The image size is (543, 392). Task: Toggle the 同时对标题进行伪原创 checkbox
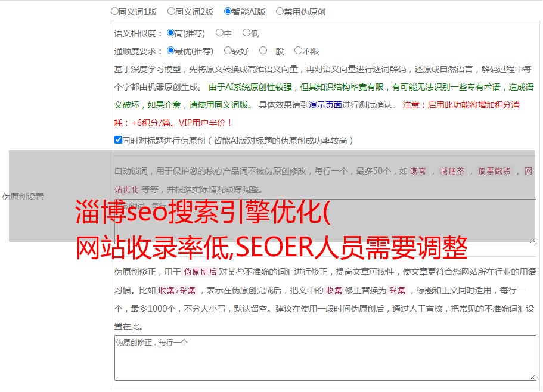118,140
